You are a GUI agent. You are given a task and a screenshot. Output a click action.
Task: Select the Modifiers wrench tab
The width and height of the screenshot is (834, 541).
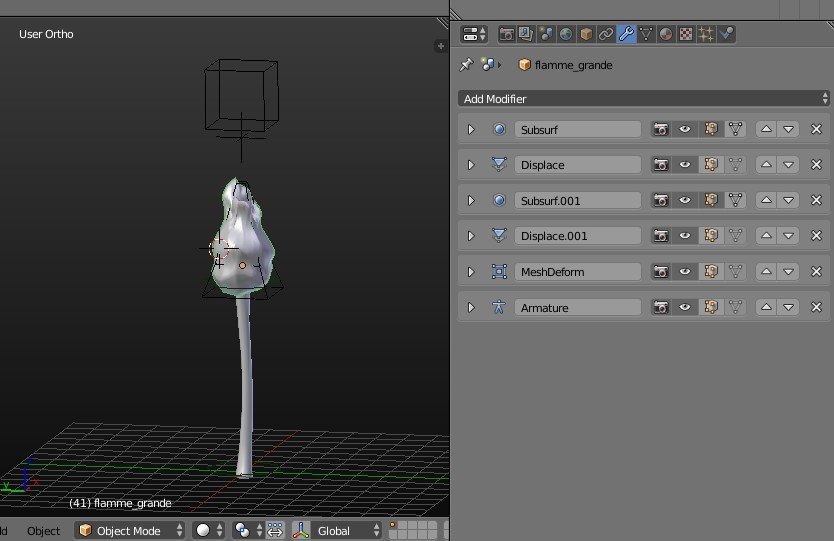(x=626, y=34)
